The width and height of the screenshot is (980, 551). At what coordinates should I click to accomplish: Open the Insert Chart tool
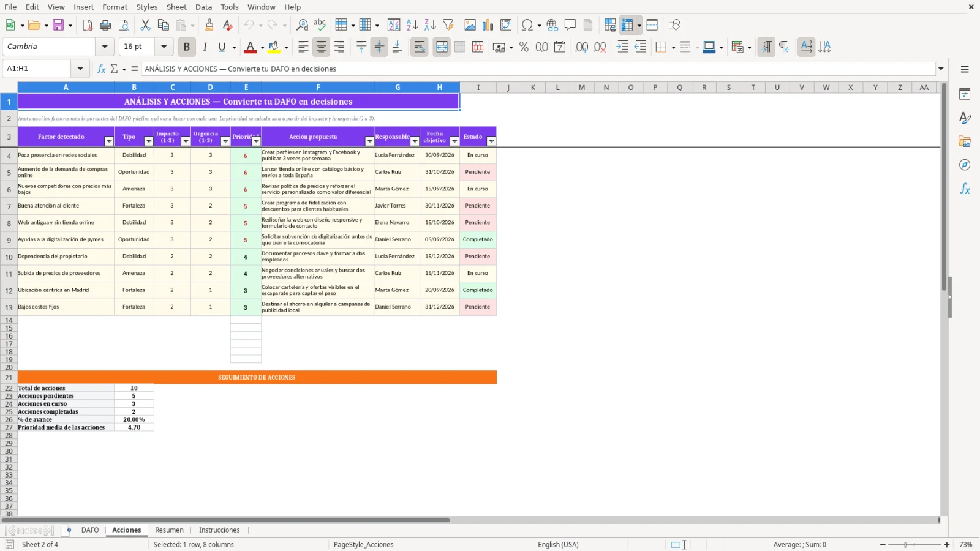click(488, 25)
